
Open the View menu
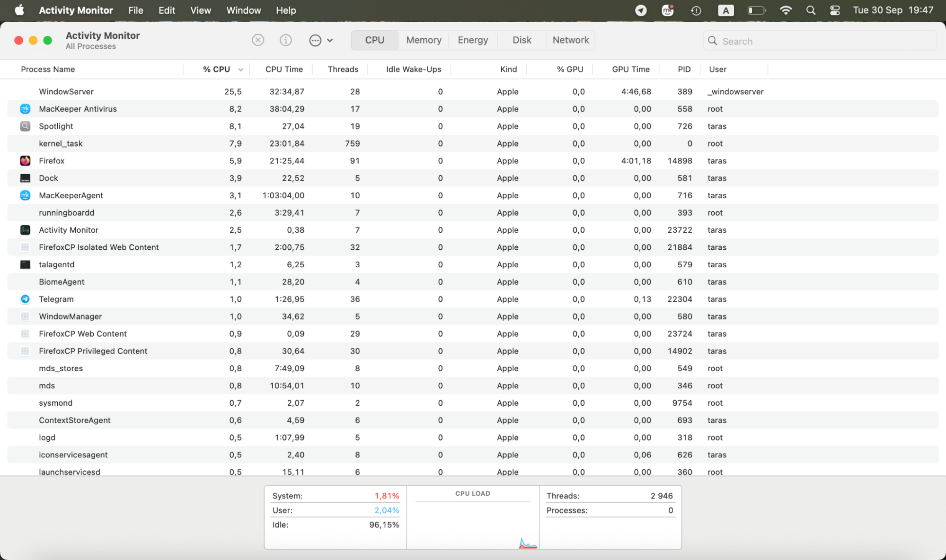pos(200,10)
